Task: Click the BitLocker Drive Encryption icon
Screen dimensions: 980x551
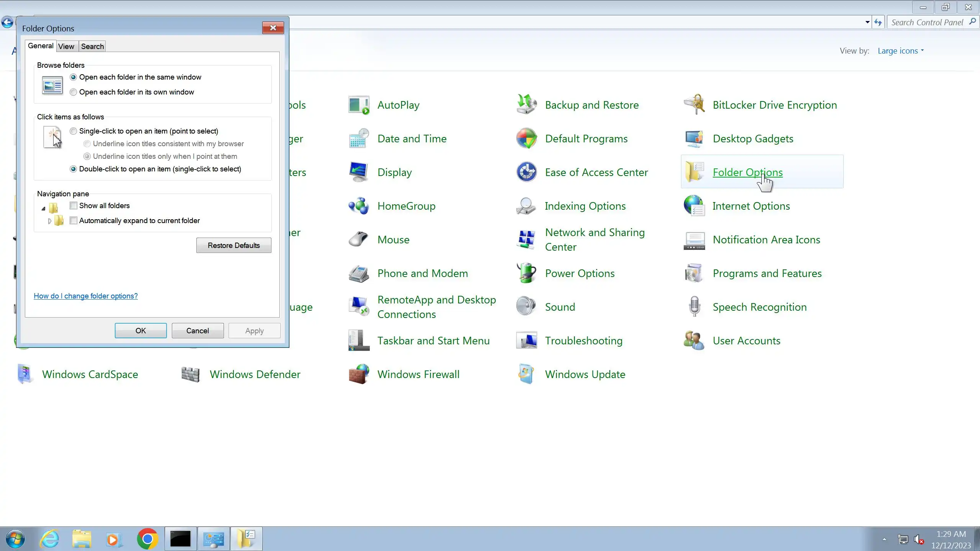Action: (x=694, y=105)
